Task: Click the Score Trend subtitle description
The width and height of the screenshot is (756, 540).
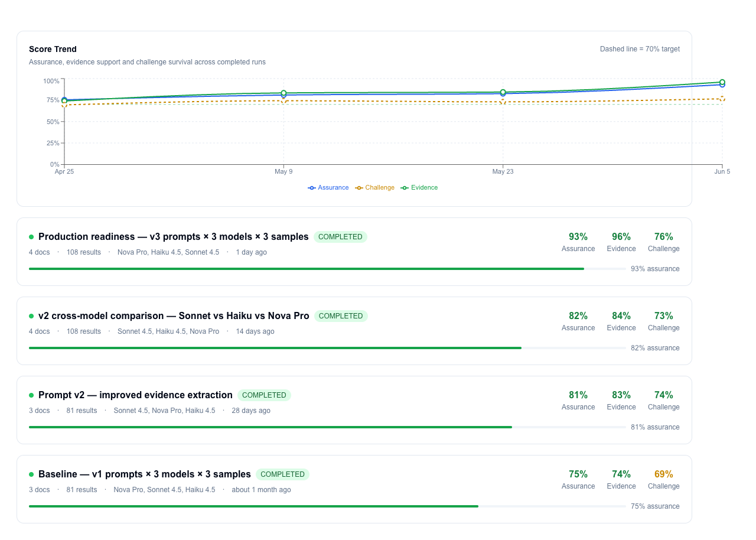Action: click(147, 62)
